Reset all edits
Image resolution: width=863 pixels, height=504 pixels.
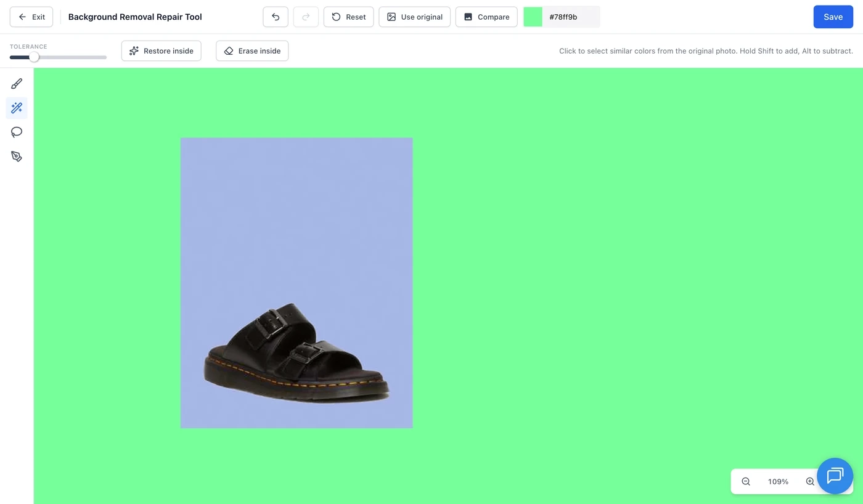coord(348,17)
